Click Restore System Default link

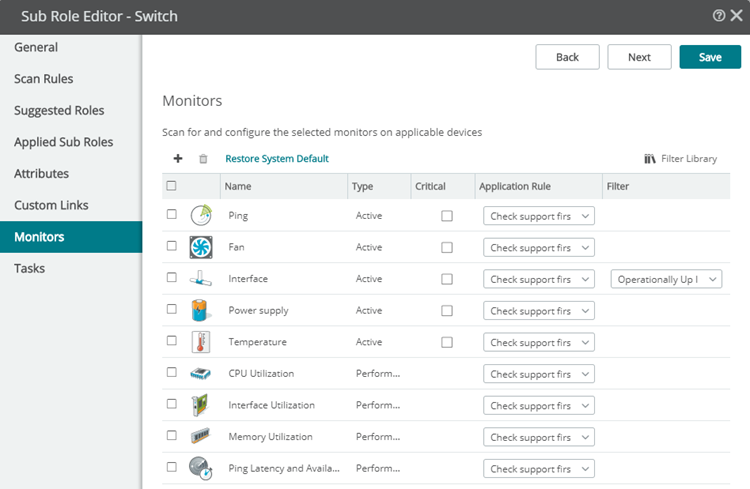pos(277,158)
